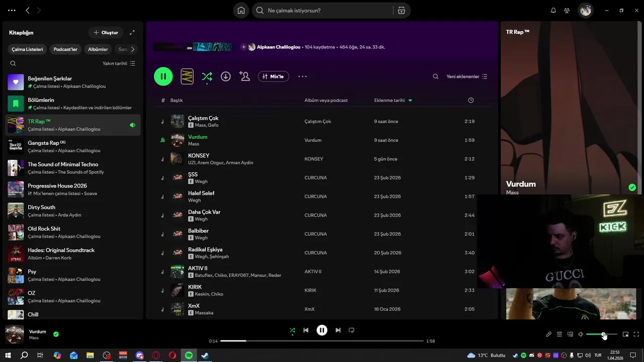Open Gangsta Rap OG playlist
Viewport: 644px width, 362px height.
point(73,146)
